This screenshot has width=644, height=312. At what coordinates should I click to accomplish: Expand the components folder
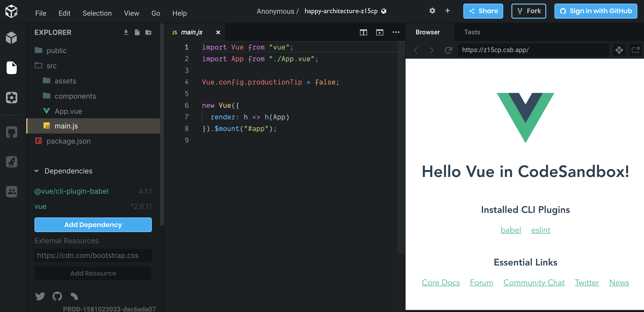click(x=75, y=96)
